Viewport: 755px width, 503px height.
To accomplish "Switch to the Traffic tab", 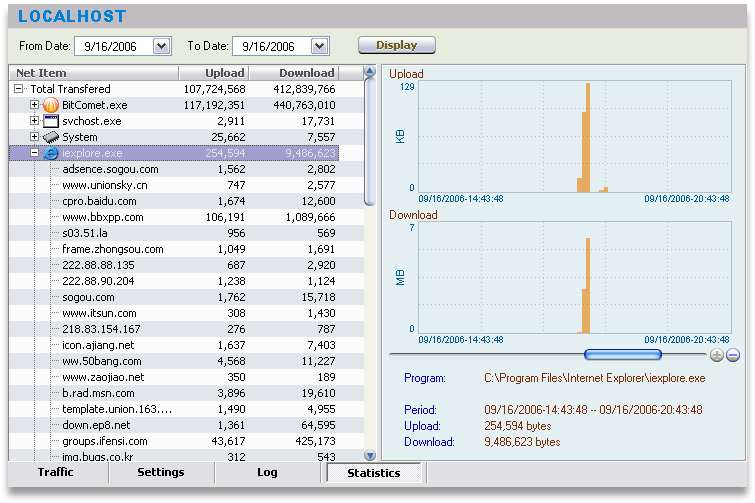I will 56,472.
